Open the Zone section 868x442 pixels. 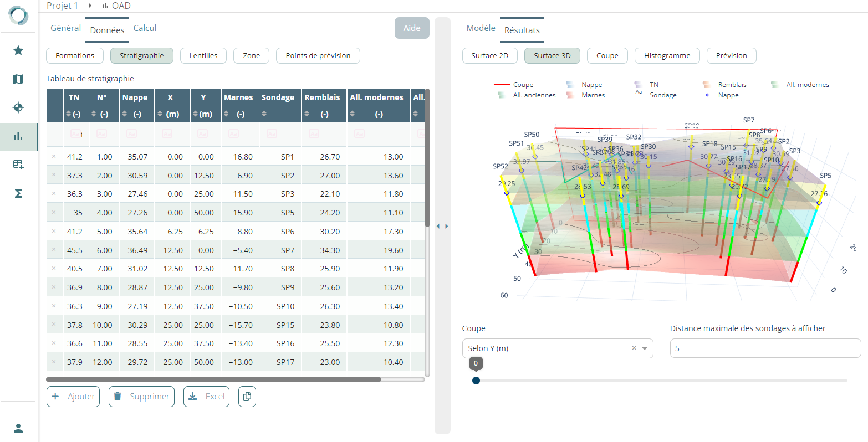pyautogui.click(x=252, y=56)
